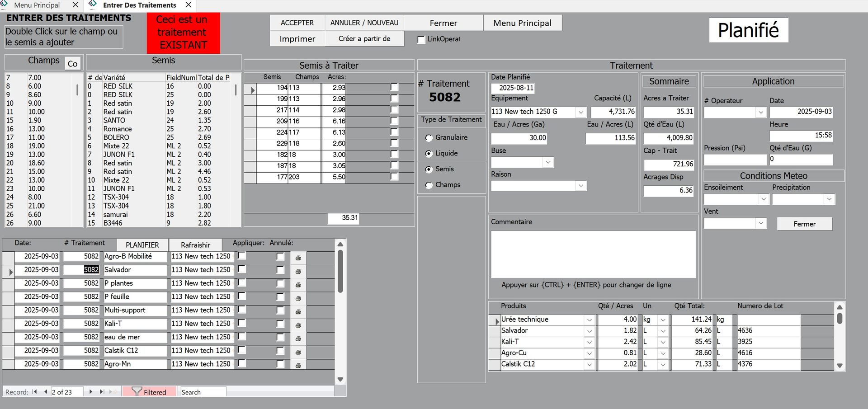Expand the Buse dropdown list
The height and width of the screenshot is (409, 868).
548,162
